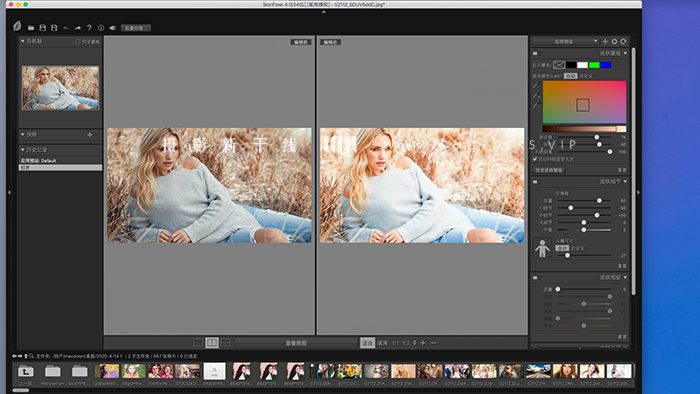
Task: Select the 'Default' preset history entry
Action: (x=60, y=160)
